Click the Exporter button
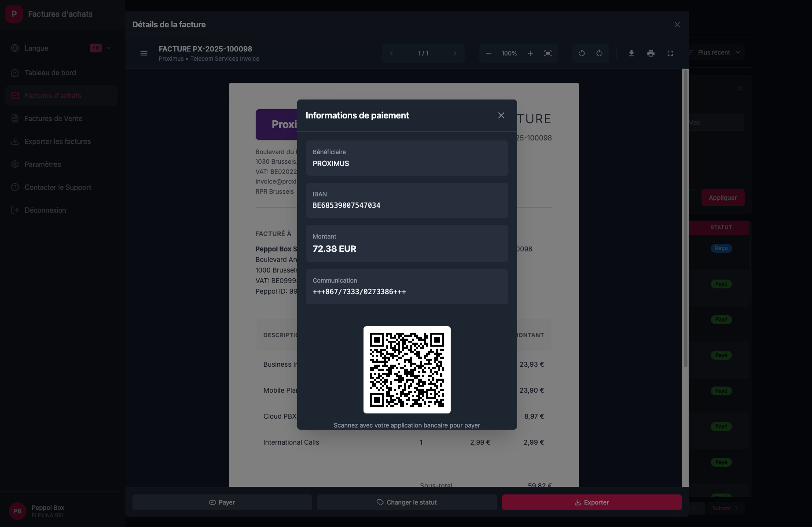Viewport: 812px width, 527px height. click(x=592, y=502)
